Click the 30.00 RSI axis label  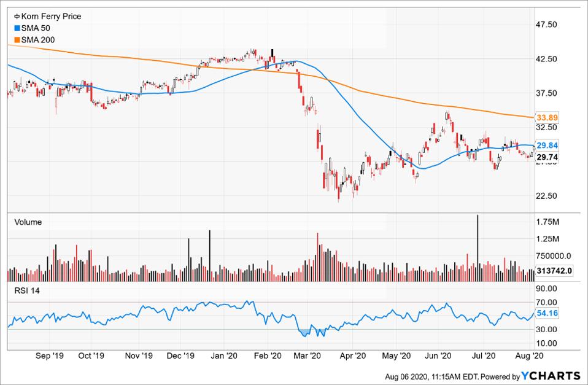pos(547,330)
